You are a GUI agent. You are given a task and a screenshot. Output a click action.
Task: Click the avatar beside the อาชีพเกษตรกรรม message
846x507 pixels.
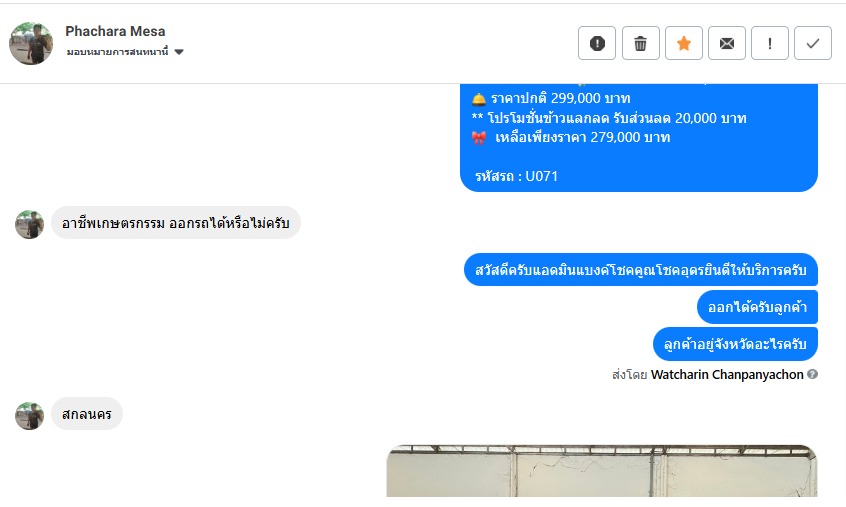pos(29,224)
